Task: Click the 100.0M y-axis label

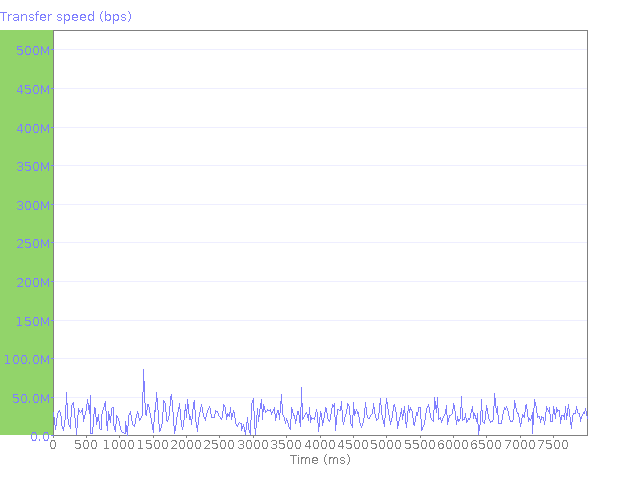Action: (x=27, y=360)
